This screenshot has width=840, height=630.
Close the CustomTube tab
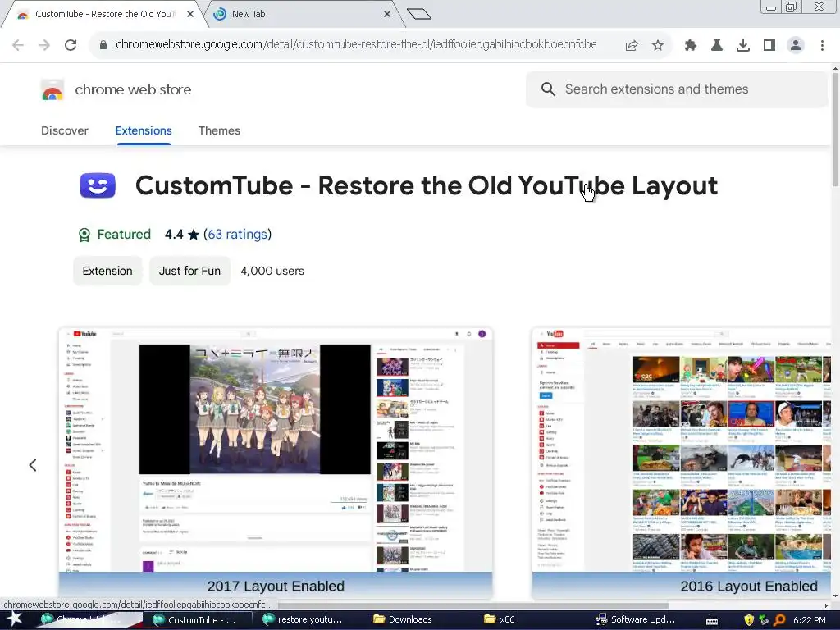(x=190, y=14)
